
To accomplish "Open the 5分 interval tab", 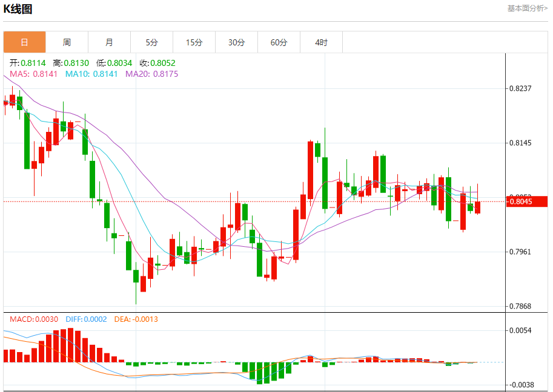I will point(151,42).
